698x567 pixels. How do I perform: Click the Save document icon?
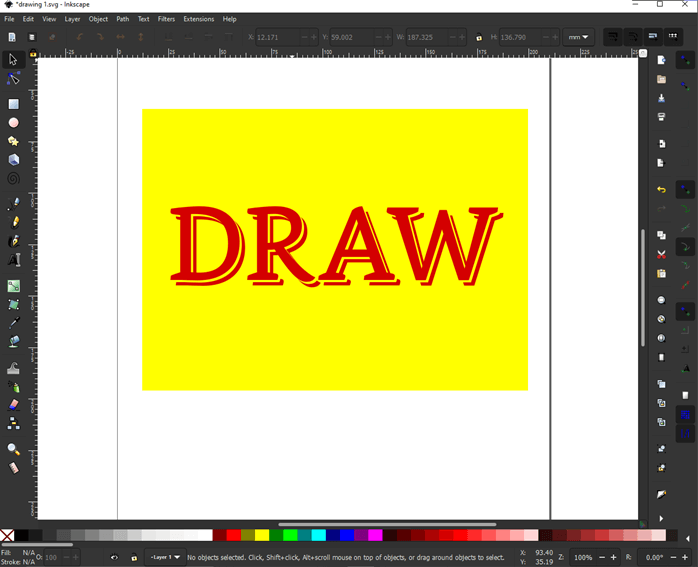661,98
